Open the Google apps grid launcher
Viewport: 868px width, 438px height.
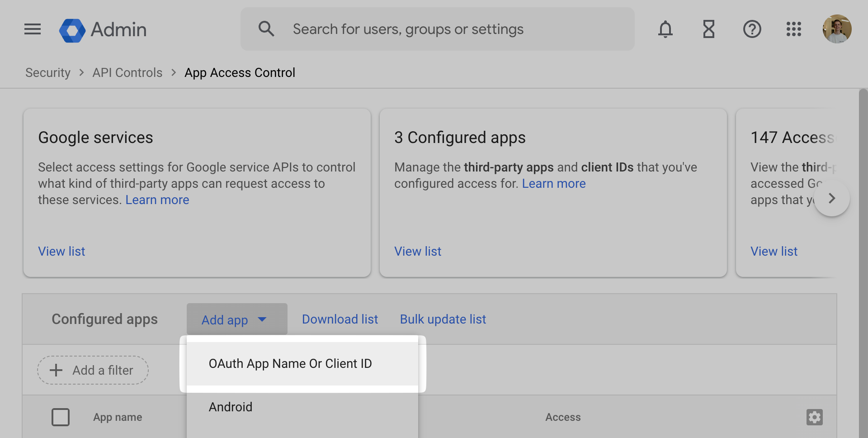(x=793, y=29)
